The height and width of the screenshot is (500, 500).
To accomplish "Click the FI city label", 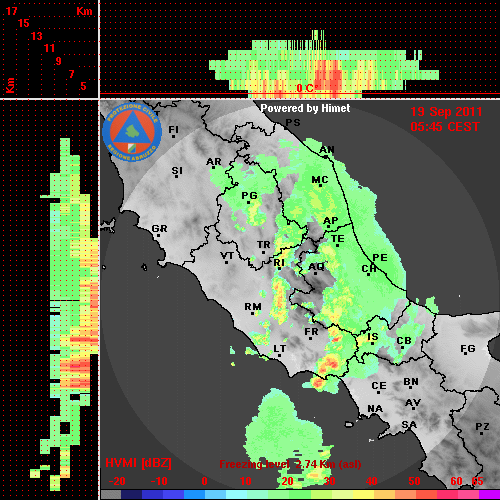I will (x=174, y=129).
